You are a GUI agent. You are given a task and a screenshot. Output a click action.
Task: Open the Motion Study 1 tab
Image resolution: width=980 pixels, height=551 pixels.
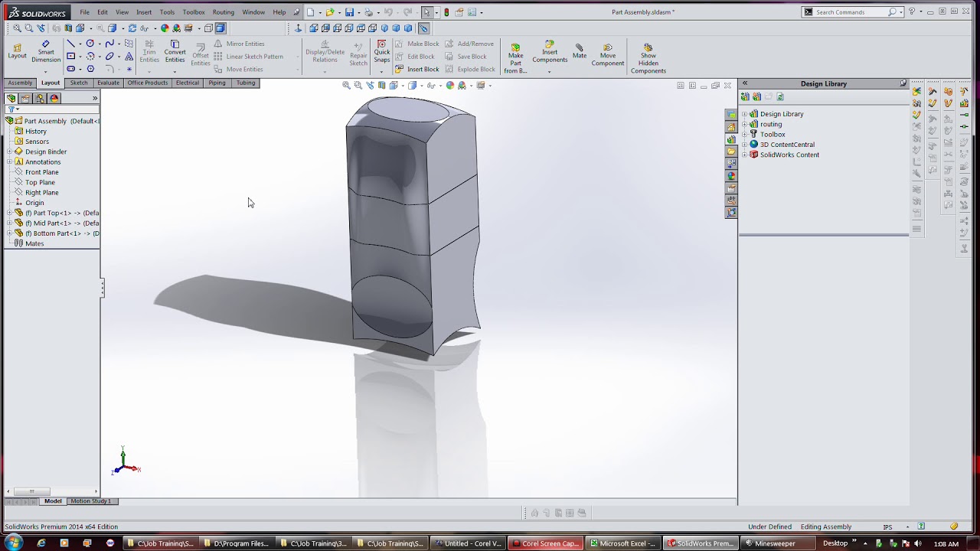90,501
